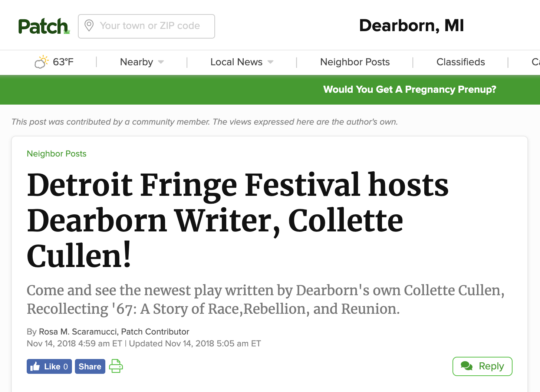Click the green Neighbor Posts category link
Image resolution: width=540 pixels, height=392 pixels.
(x=56, y=154)
